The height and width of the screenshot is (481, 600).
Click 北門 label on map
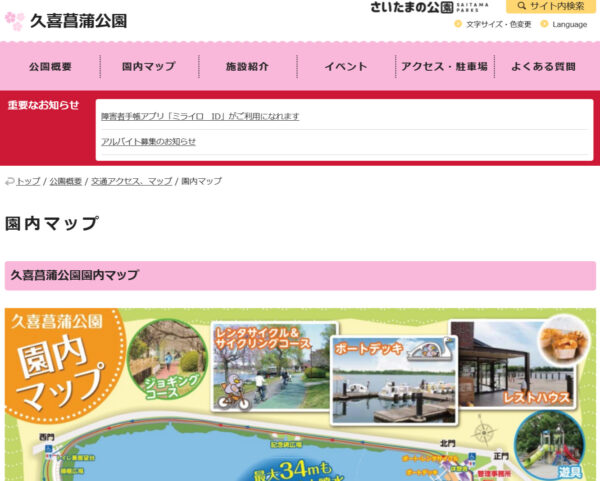coord(447,443)
